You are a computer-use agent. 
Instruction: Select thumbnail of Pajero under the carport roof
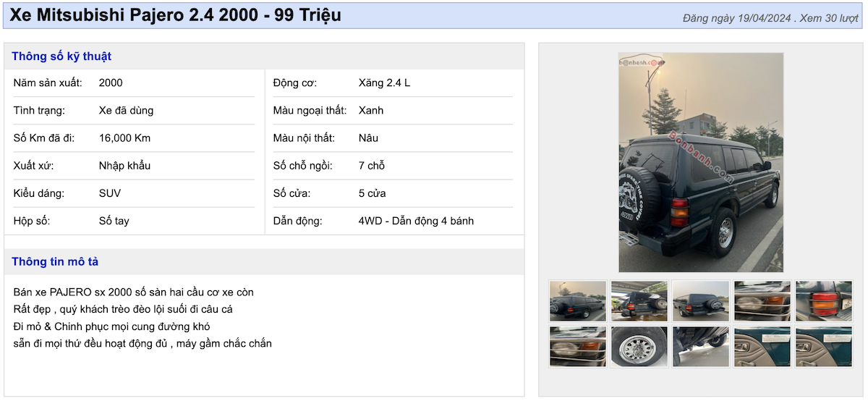639,300
